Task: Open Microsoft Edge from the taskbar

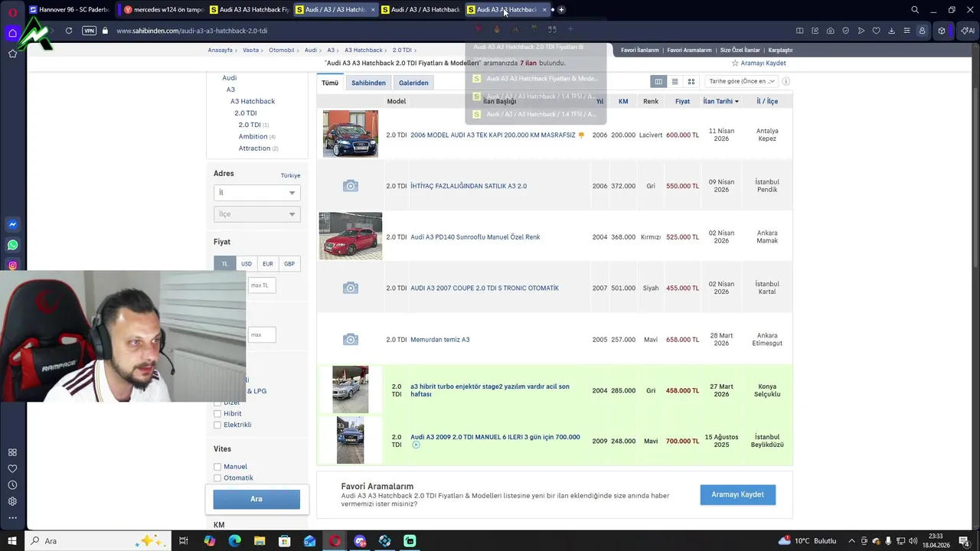Action: pos(234,541)
